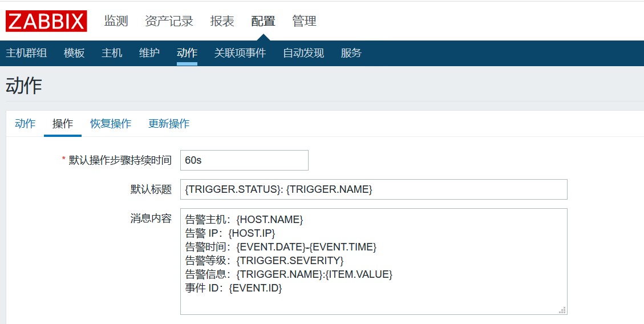644x324 pixels.
Task: Click the 默认标题 text field
Action: click(374, 189)
